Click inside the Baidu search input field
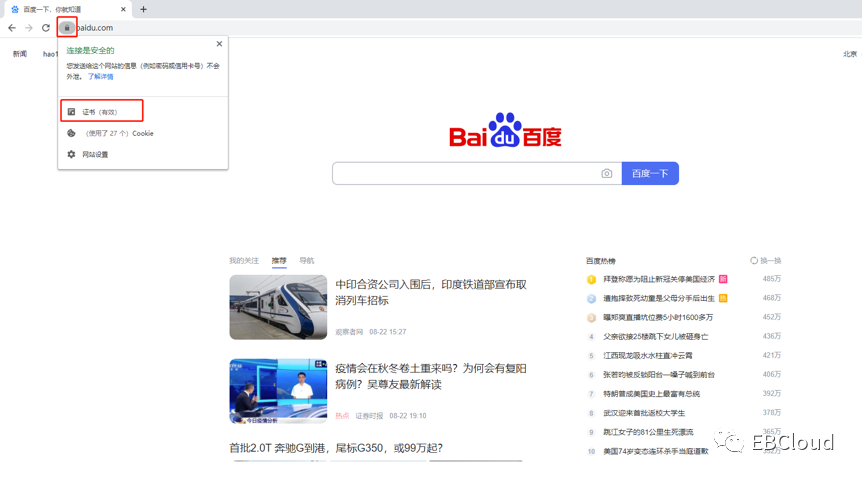The height and width of the screenshot is (477, 862). click(465, 173)
